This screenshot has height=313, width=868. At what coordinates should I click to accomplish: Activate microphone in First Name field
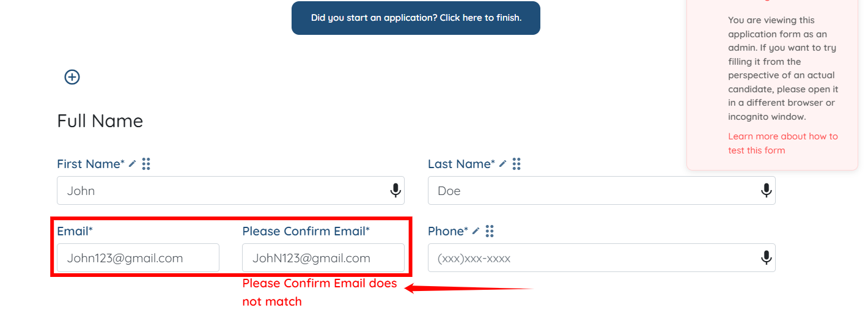coord(395,191)
